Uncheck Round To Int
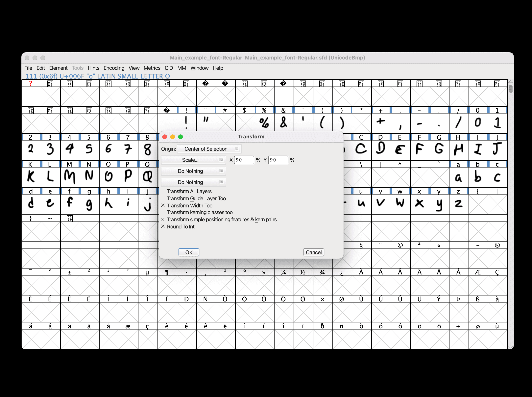Screen dimensions: 532x397 tap(178, 227)
